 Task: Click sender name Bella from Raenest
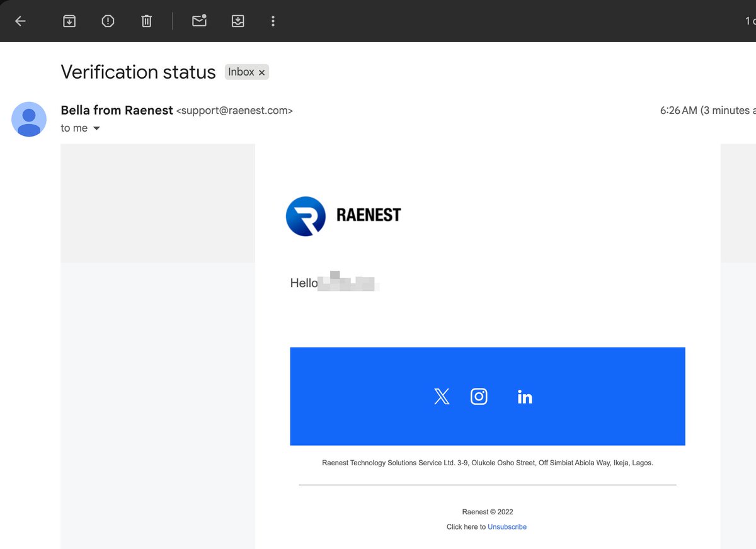(117, 110)
